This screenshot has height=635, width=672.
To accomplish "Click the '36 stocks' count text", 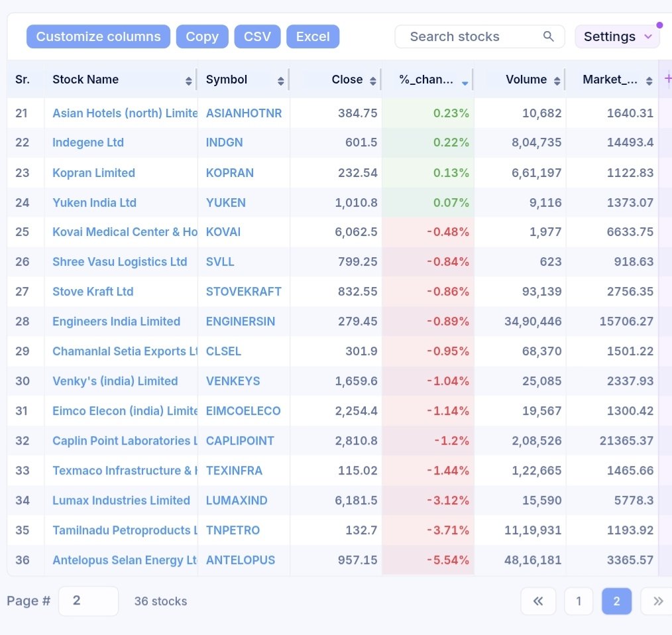I will [x=161, y=601].
